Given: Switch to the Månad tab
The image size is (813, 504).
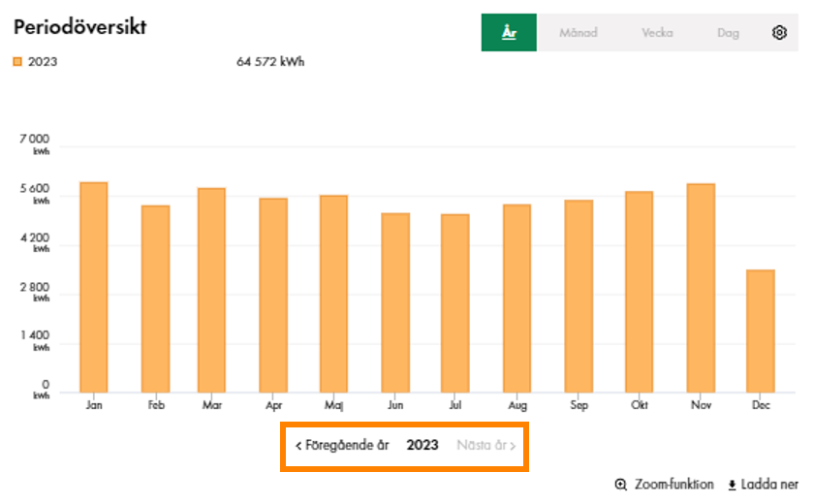Looking at the screenshot, I should [x=578, y=33].
